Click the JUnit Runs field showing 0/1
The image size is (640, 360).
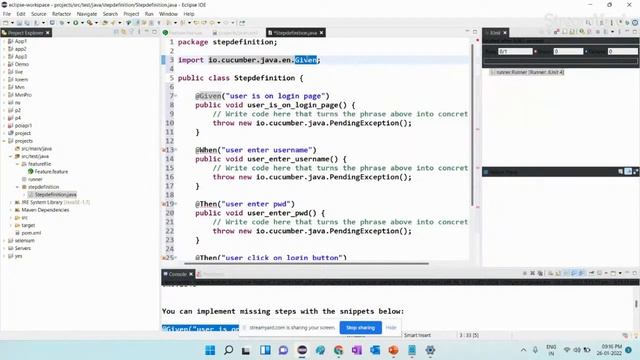515,51
